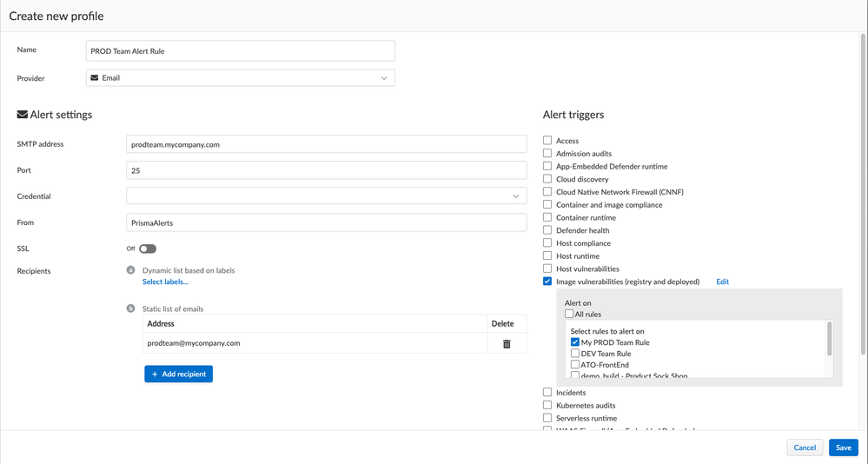Save the new alert profile

coord(843,447)
